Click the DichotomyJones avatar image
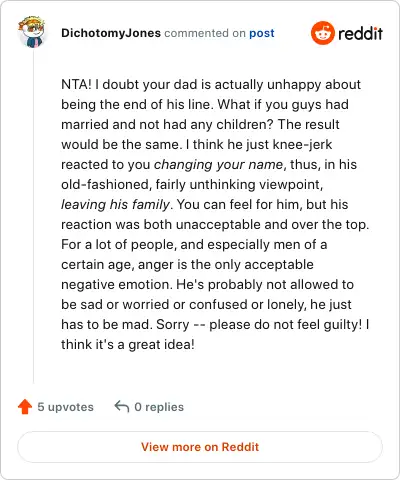 pyautogui.click(x=31, y=32)
